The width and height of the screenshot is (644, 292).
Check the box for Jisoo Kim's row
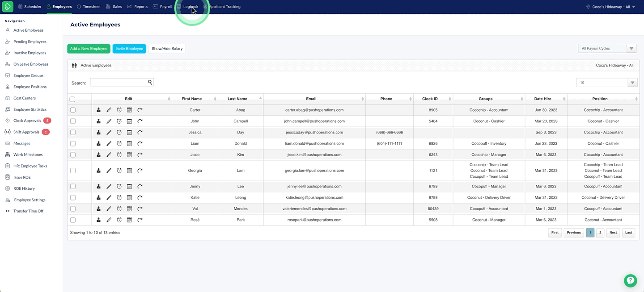tap(73, 154)
